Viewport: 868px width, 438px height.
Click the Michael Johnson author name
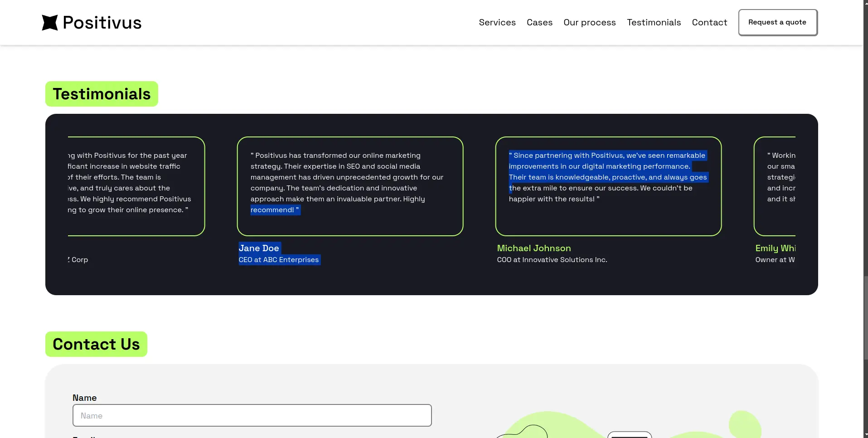[x=534, y=248]
